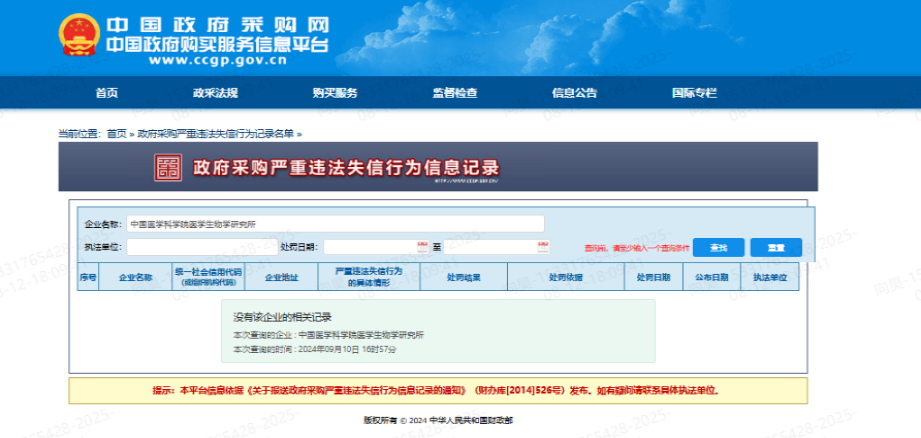921x438 pixels.
Task: Click the 企业名称 column header
Action: pos(136,277)
